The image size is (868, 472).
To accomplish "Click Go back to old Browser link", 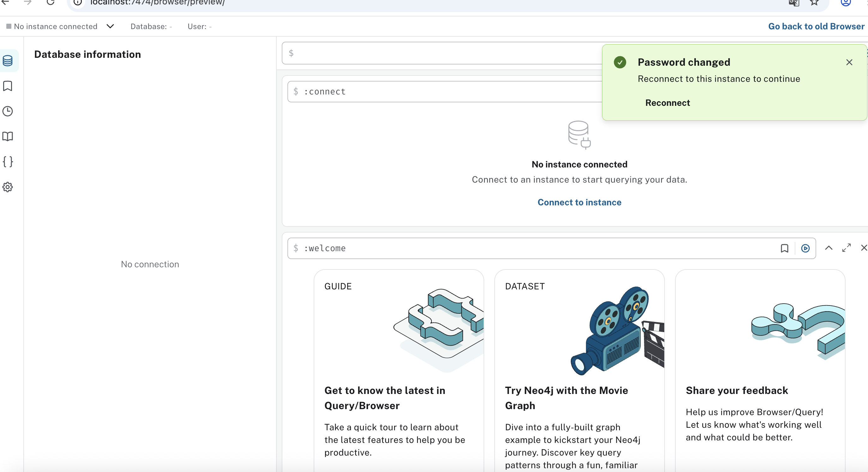I will [x=816, y=26].
